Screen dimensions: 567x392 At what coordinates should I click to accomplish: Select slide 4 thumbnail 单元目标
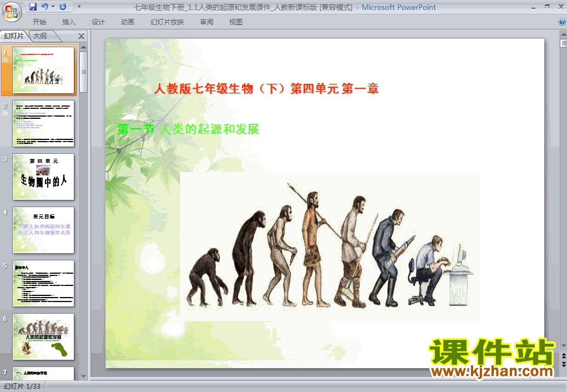tap(43, 230)
